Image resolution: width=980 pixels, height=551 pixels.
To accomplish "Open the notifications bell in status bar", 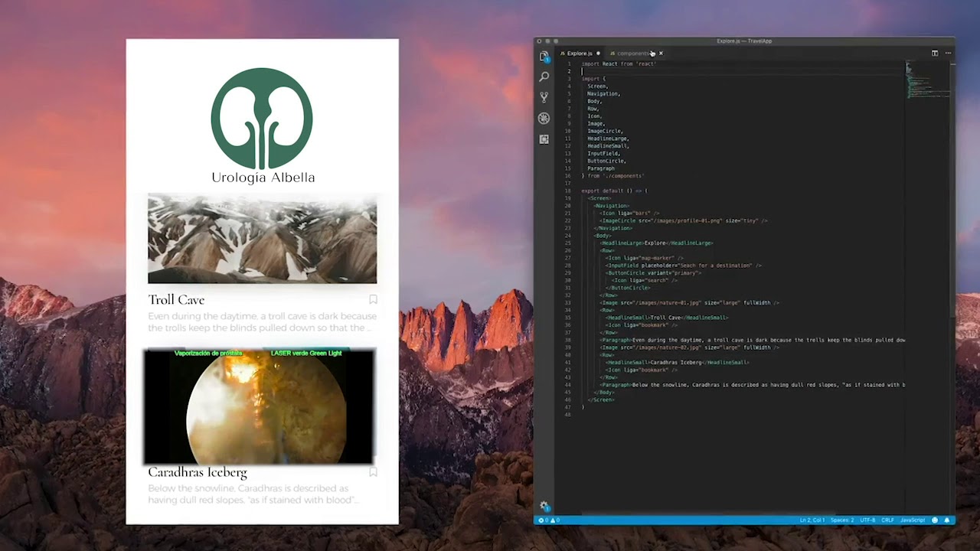I will [x=947, y=520].
